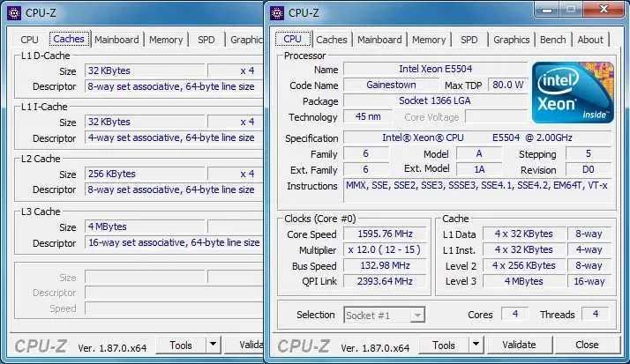Close the right CPU-Z window with X
This screenshot has height=364, width=630.
coord(604,9)
